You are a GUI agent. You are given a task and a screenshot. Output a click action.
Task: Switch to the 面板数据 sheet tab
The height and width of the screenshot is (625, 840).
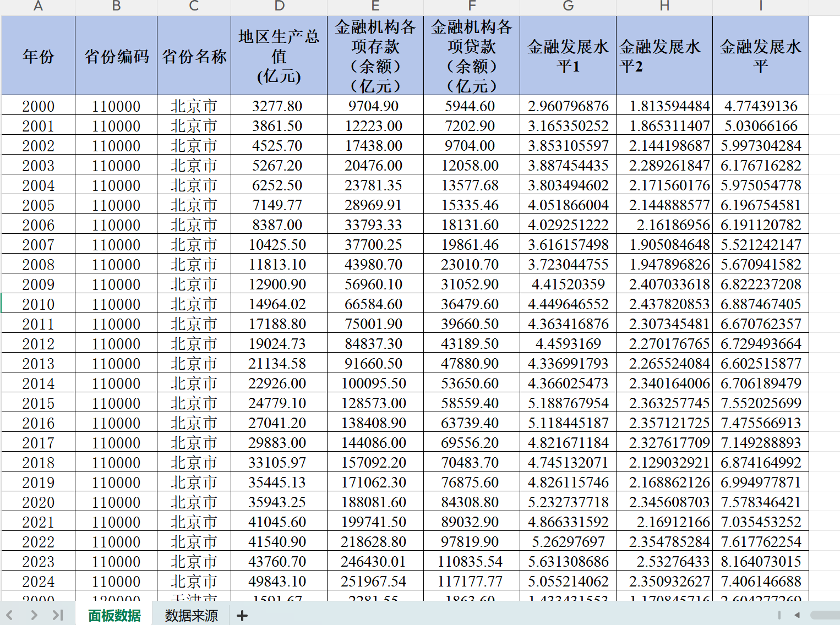tap(114, 616)
